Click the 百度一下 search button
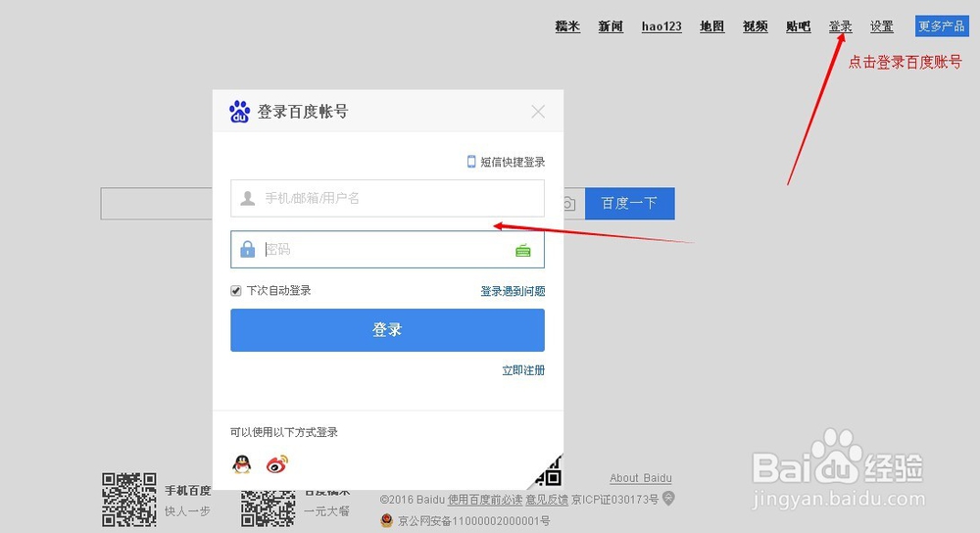The height and width of the screenshot is (533, 980). coord(630,204)
